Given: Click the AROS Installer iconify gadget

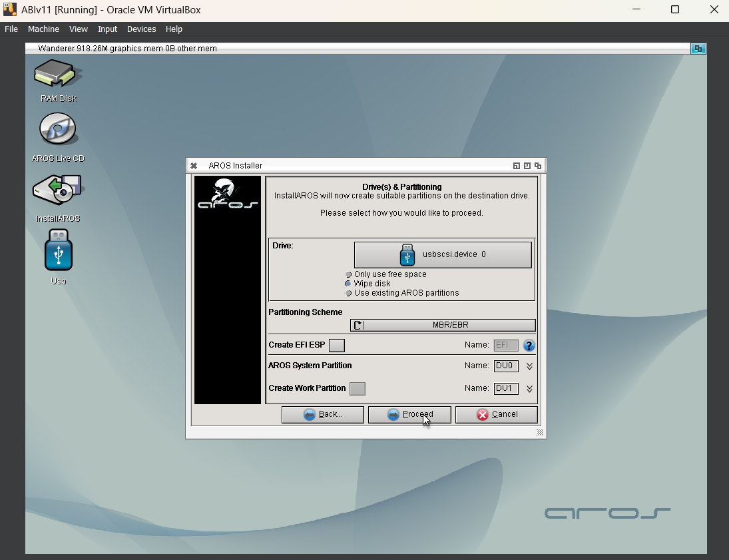Looking at the screenshot, I should 516,166.
